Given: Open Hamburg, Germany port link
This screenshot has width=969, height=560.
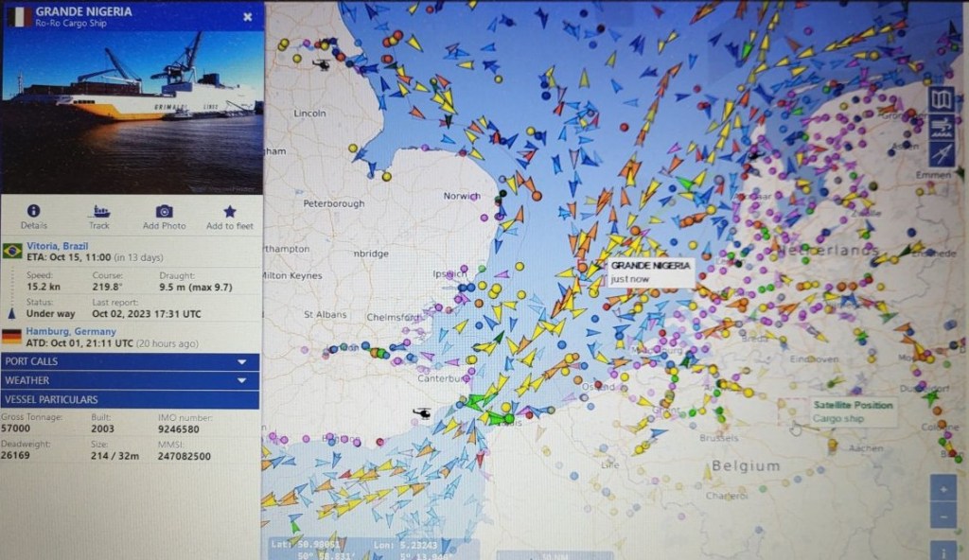Looking at the screenshot, I should pyautogui.click(x=71, y=332).
